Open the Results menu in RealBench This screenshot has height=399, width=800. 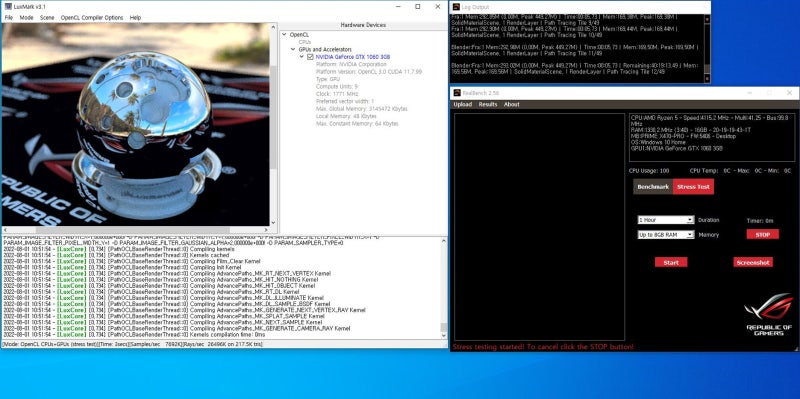coord(488,105)
